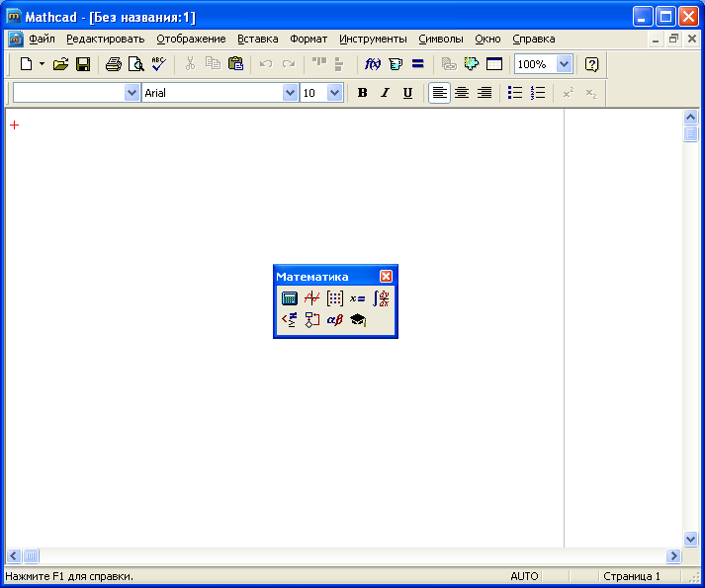
Task: Toggle bulleted list
Action: 515,93
